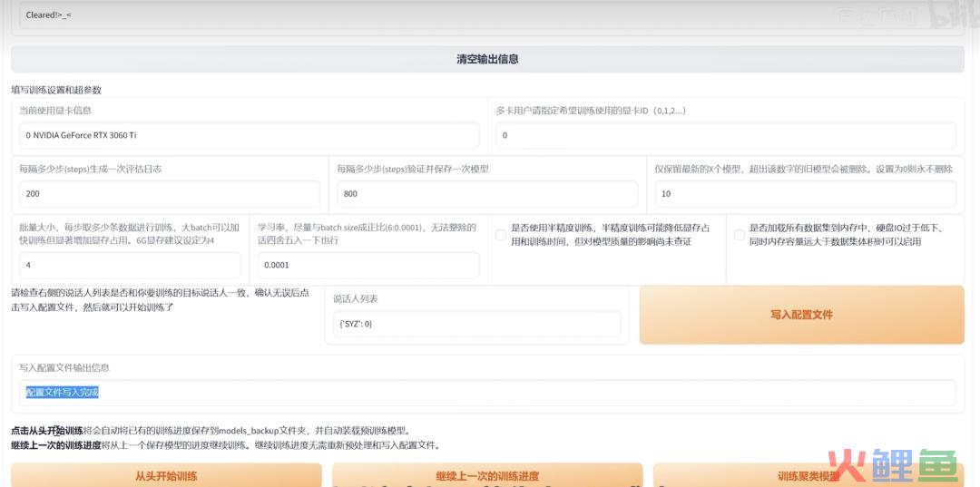Click 继续上一次的训练进度 button
This screenshot has height=487, width=980.
click(x=487, y=476)
